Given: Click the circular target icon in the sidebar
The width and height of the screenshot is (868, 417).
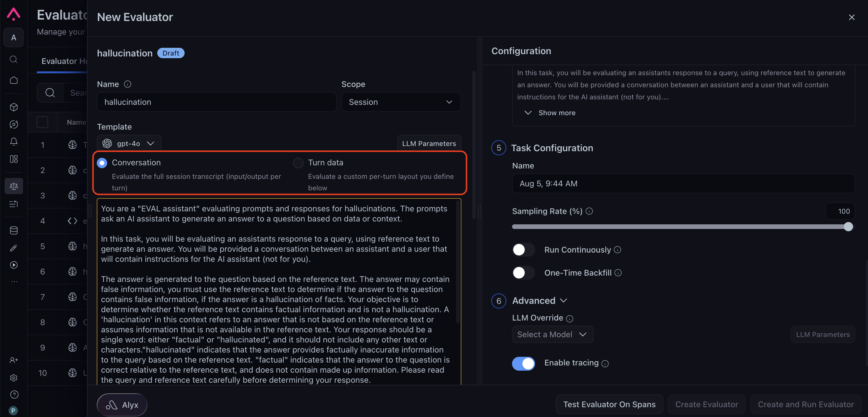Looking at the screenshot, I should point(14,124).
